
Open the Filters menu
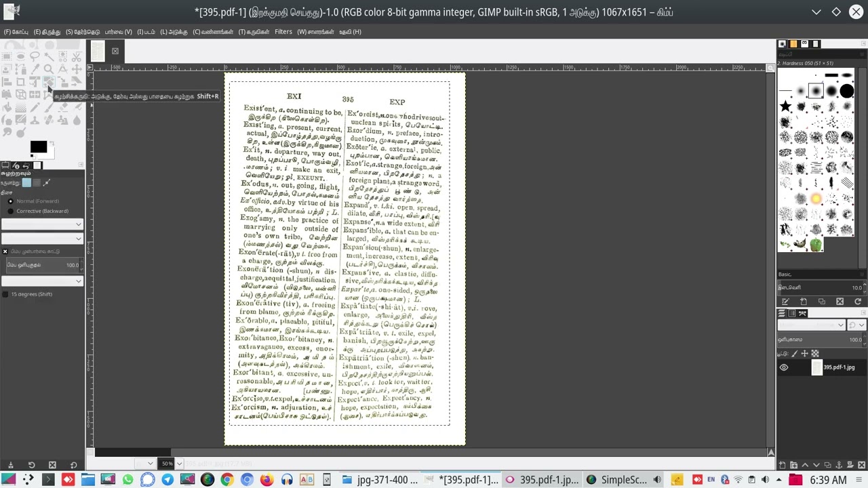pyautogui.click(x=283, y=32)
